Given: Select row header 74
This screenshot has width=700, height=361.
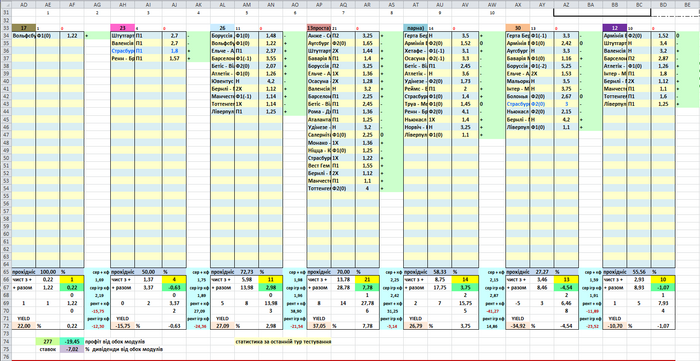Looking at the screenshot, I should point(6,341).
